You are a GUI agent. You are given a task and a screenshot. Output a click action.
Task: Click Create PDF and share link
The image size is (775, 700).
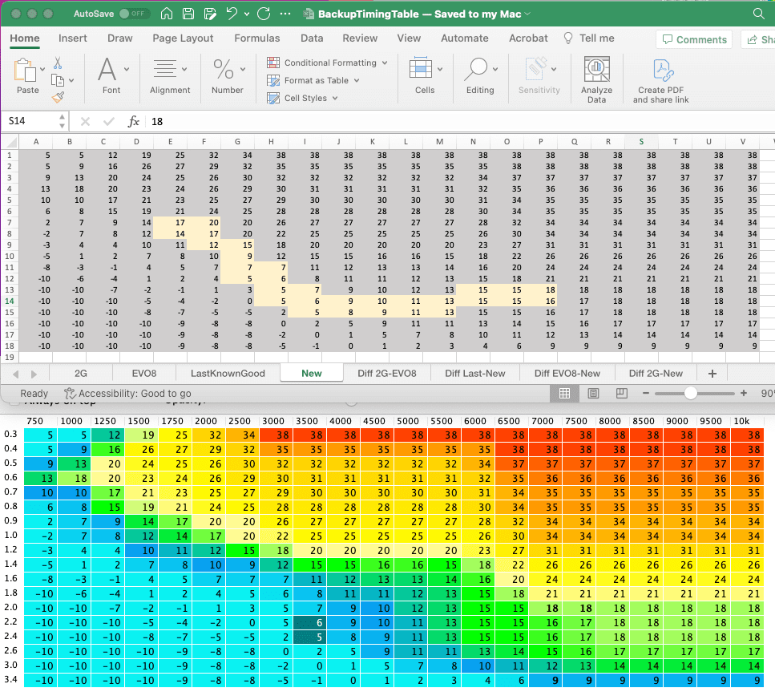661,82
